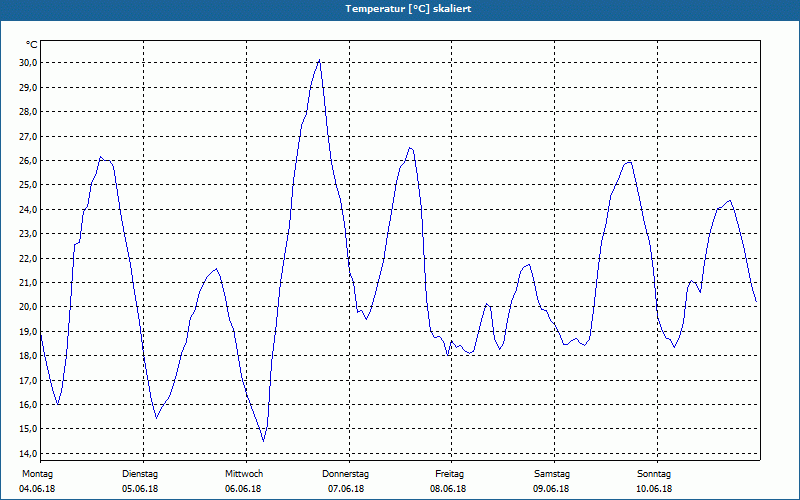Screen dimensions: 800x500
Task: Click the 23,0 axis value
Action: click(x=28, y=234)
